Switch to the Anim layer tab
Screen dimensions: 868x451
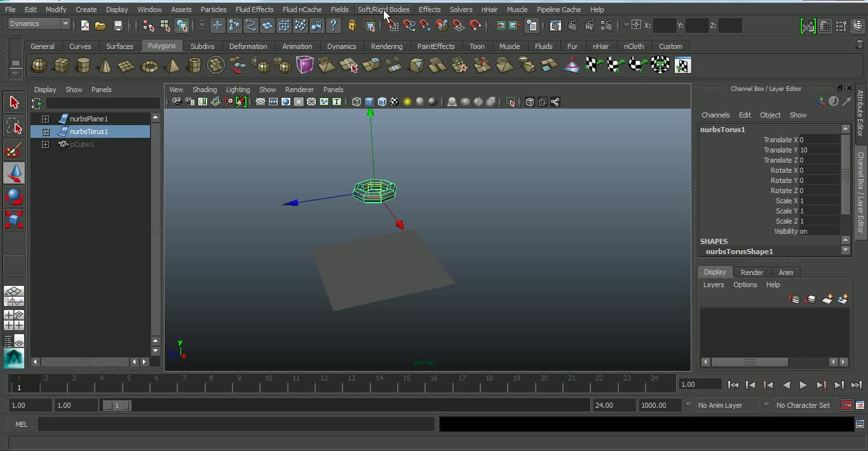click(x=786, y=273)
